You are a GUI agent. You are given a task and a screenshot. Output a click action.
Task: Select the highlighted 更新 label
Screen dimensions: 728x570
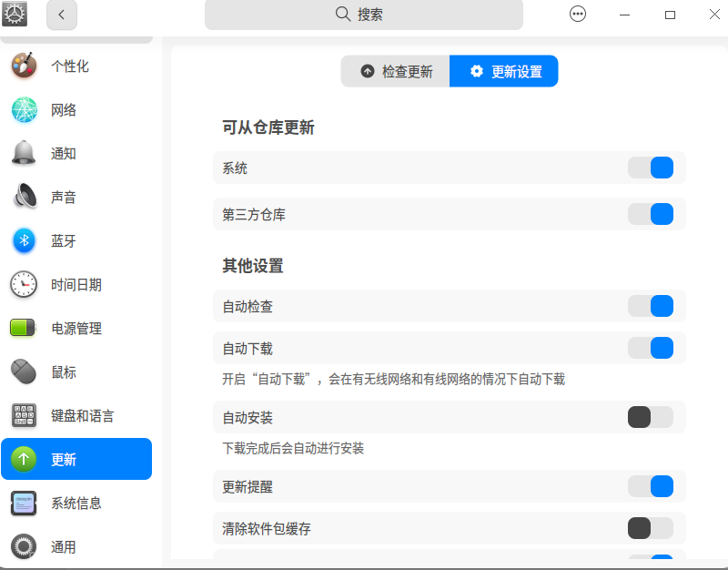[x=64, y=460]
